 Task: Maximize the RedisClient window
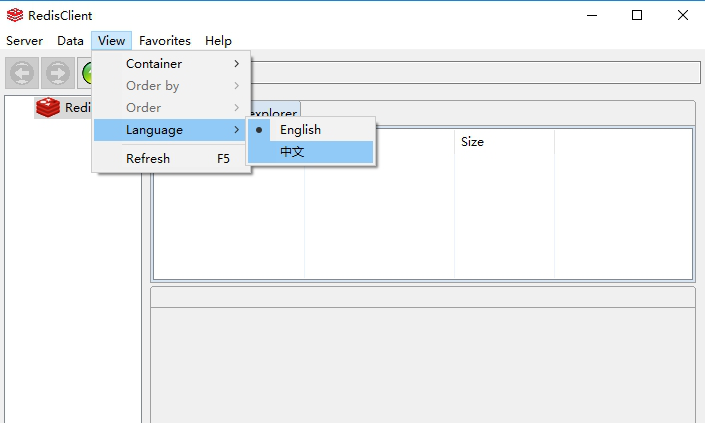pyautogui.click(x=637, y=15)
